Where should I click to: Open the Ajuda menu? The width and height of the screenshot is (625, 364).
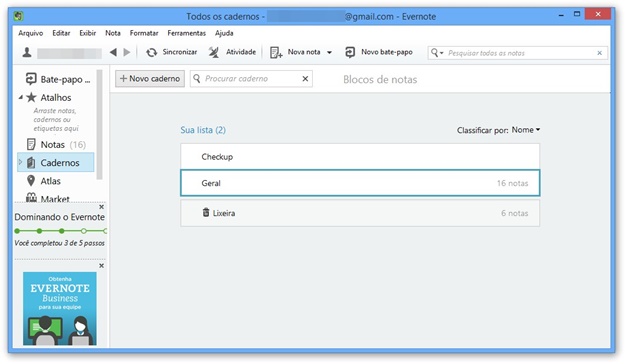224,33
